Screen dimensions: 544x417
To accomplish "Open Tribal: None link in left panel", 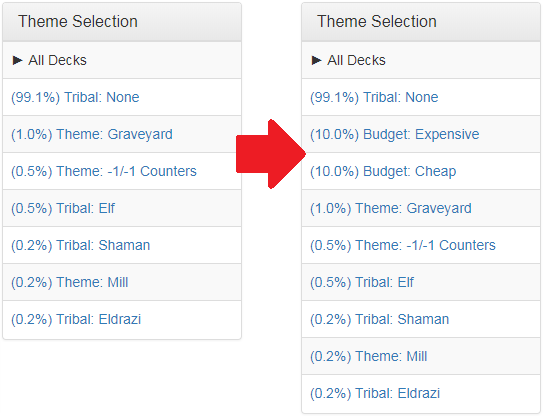I will (x=75, y=97).
